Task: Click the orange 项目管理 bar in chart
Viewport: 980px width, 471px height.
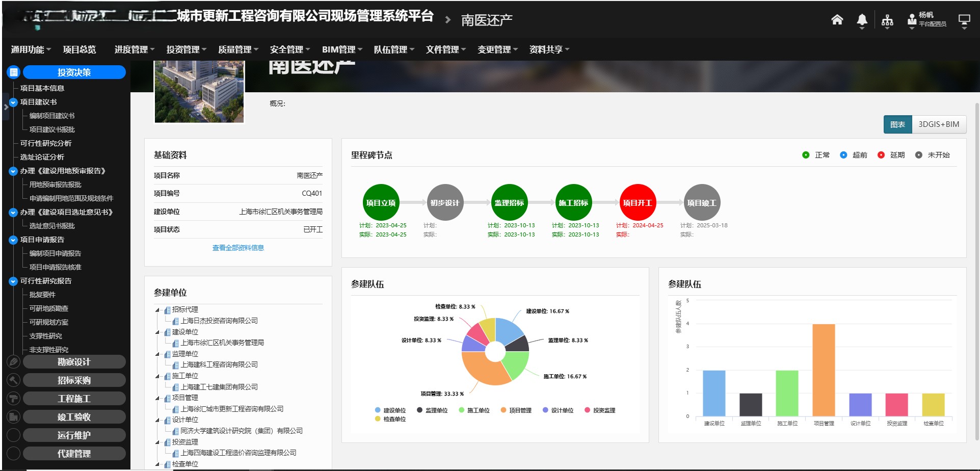Action: coord(824,370)
